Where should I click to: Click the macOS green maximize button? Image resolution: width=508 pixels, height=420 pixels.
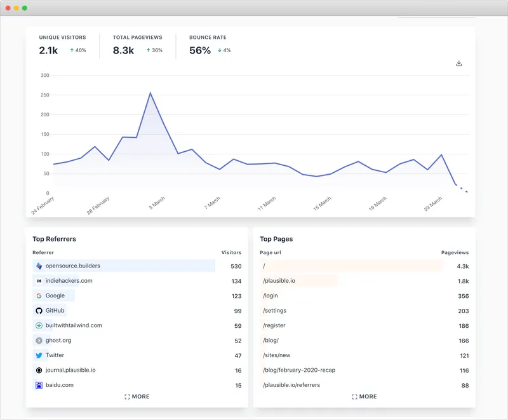tap(25, 8)
